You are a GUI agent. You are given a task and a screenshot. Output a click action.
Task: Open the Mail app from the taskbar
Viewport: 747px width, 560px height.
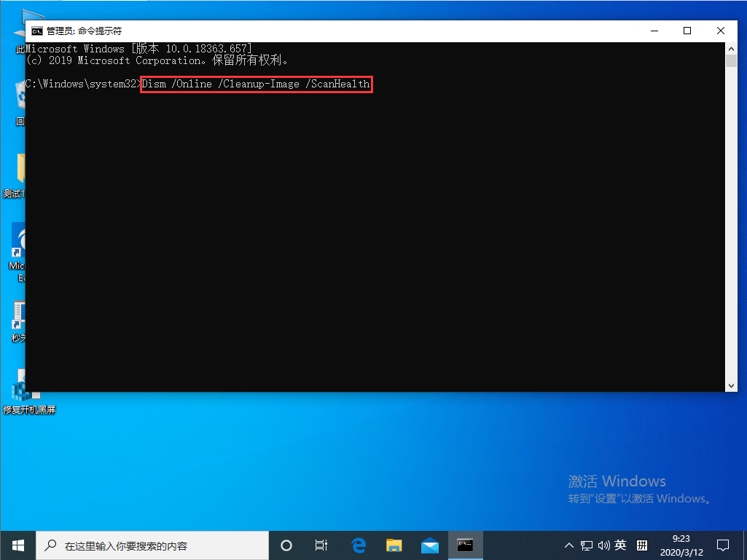(x=429, y=545)
